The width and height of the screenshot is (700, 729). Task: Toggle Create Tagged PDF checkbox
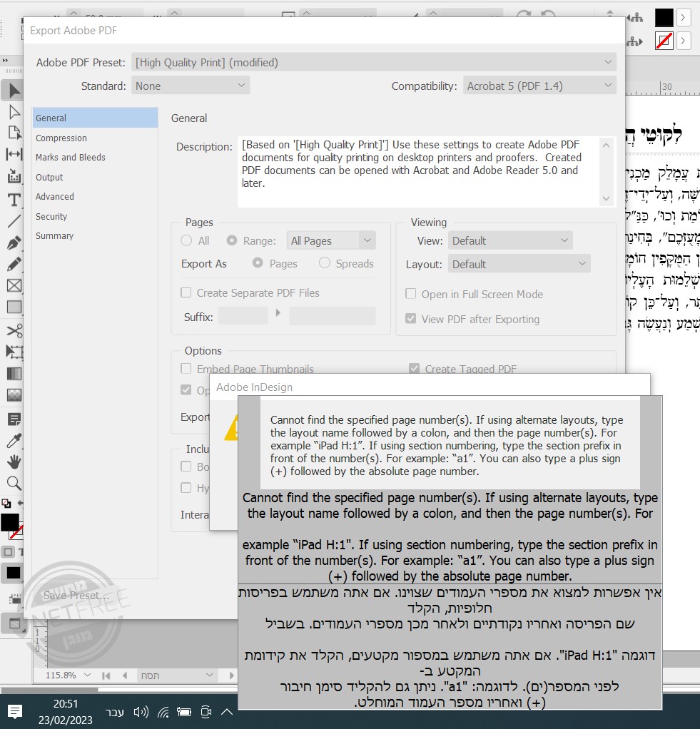pyautogui.click(x=414, y=368)
